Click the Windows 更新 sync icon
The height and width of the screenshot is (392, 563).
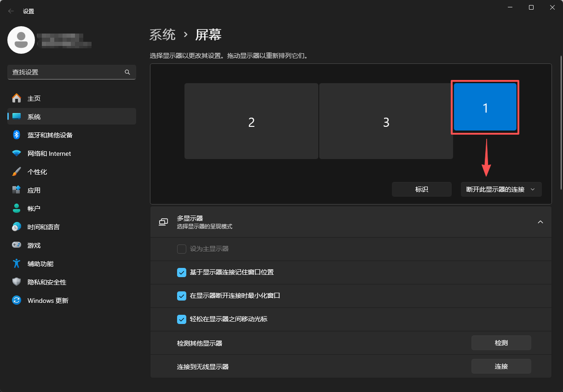17,301
